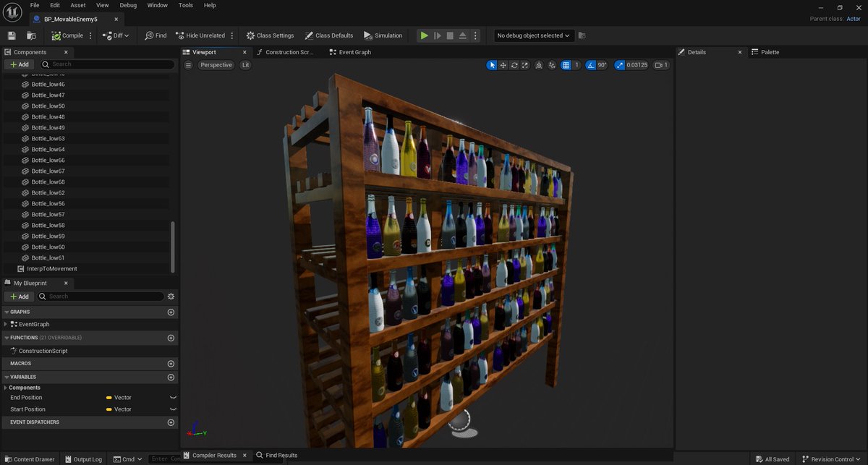This screenshot has width=868, height=465.
Task: Click the Find button in the toolbar
Action: [x=156, y=35]
